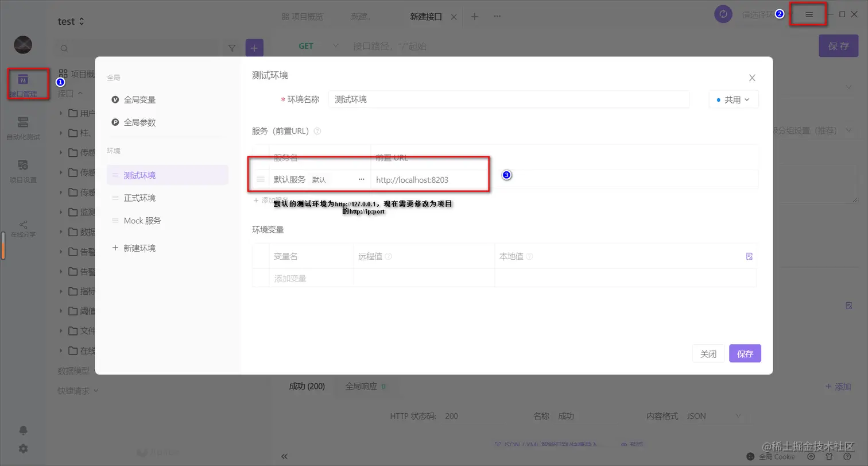Click the 保 存 button behind dialog
This screenshot has height=466, width=868.
click(x=838, y=46)
